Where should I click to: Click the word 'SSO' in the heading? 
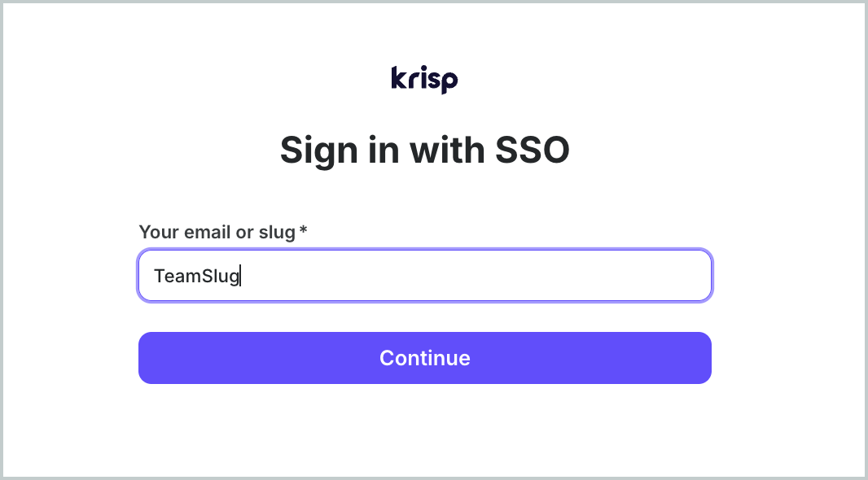coord(532,151)
